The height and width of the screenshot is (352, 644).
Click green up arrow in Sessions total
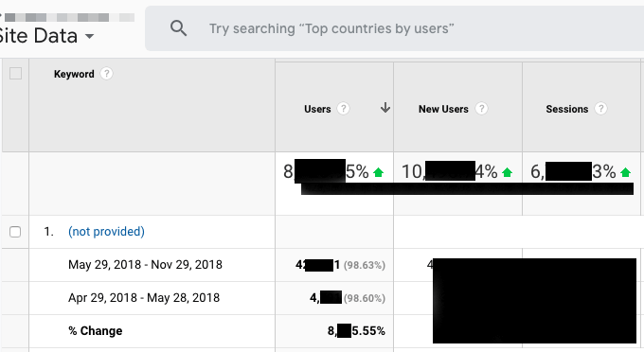625,173
